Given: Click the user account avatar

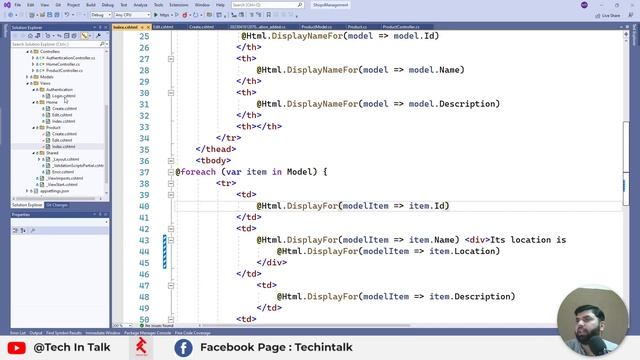Looking at the screenshot, I should 584,5.
